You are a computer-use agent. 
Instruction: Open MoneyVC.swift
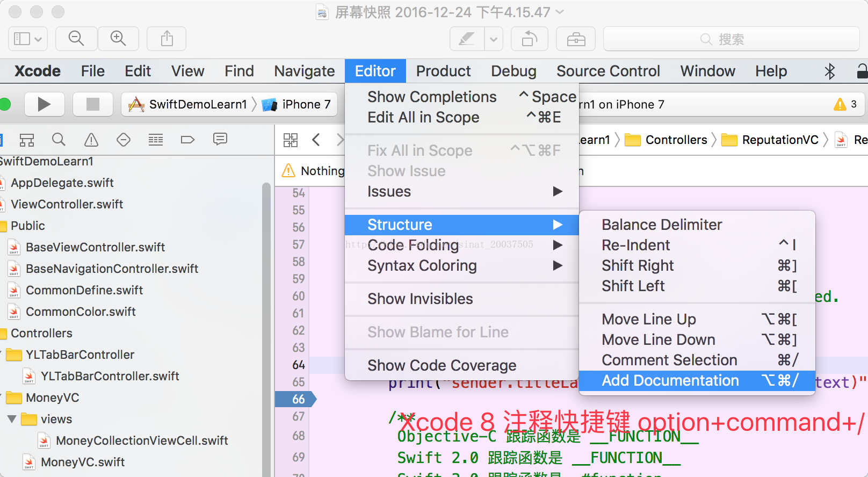point(83,462)
